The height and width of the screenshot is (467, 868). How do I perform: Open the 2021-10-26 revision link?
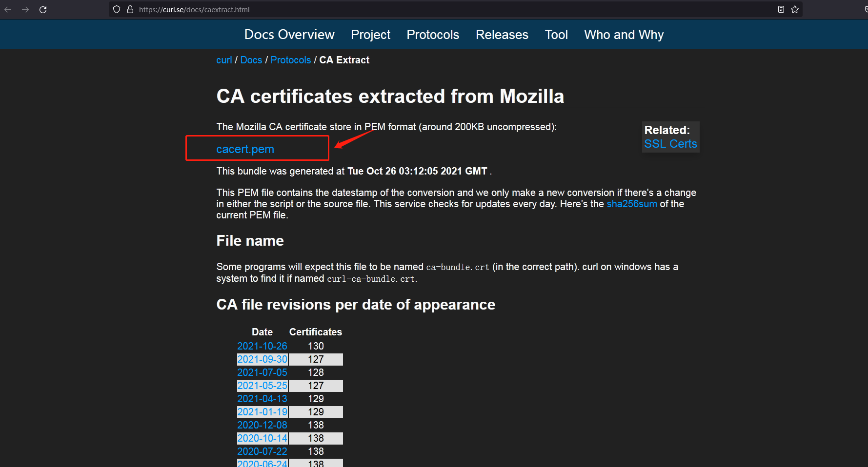[x=262, y=346]
